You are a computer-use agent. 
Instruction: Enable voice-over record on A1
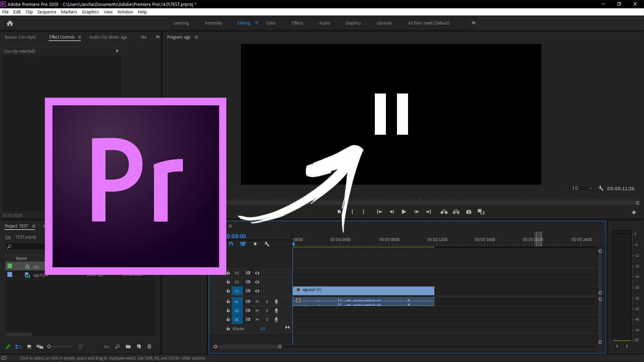click(276, 302)
